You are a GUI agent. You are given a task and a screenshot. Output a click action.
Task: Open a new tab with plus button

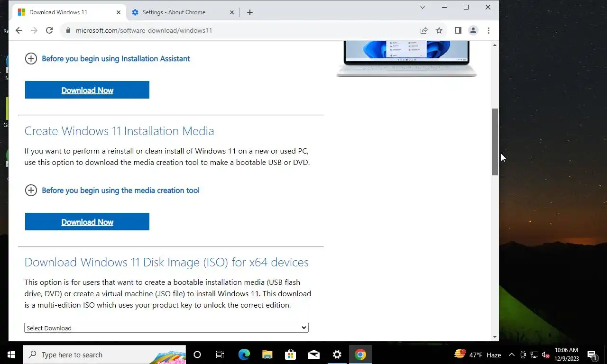(250, 12)
